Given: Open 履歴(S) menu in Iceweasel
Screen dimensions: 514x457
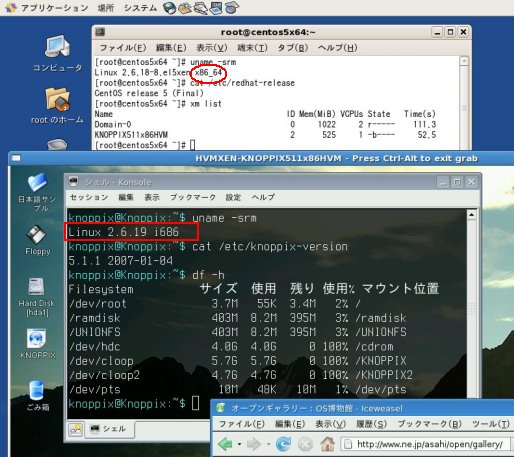Looking at the screenshot, I should pos(371,424).
